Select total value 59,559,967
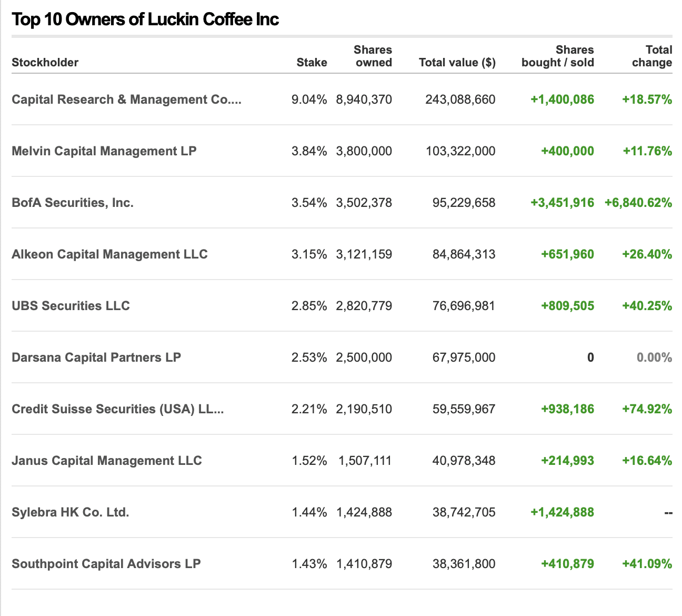Image resolution: width=682 pixels, height=616 pixels. pyautogui.click(x=464, y=409)
